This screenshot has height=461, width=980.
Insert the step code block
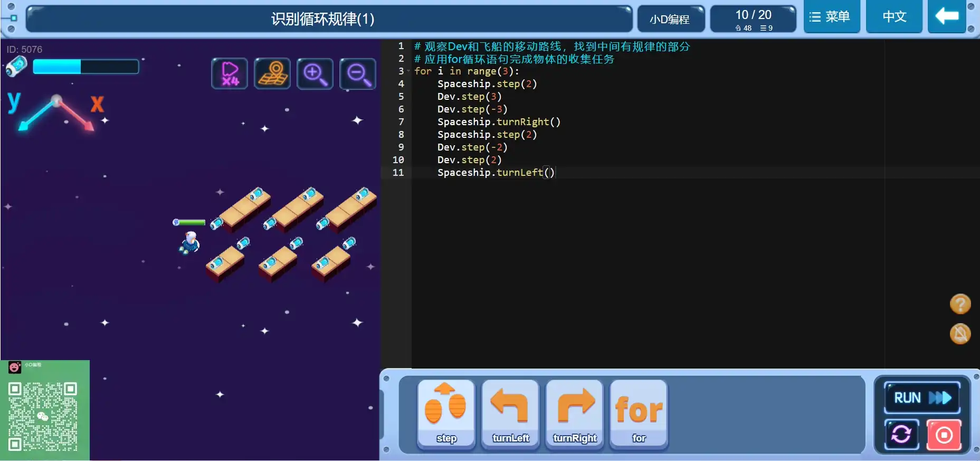click(x=446, y=414)
